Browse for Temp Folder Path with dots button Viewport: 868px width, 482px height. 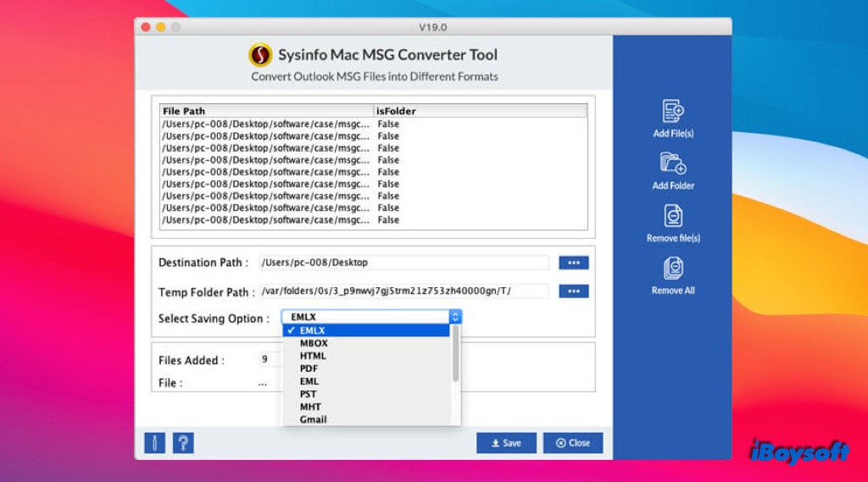click(x=574, y=291)
